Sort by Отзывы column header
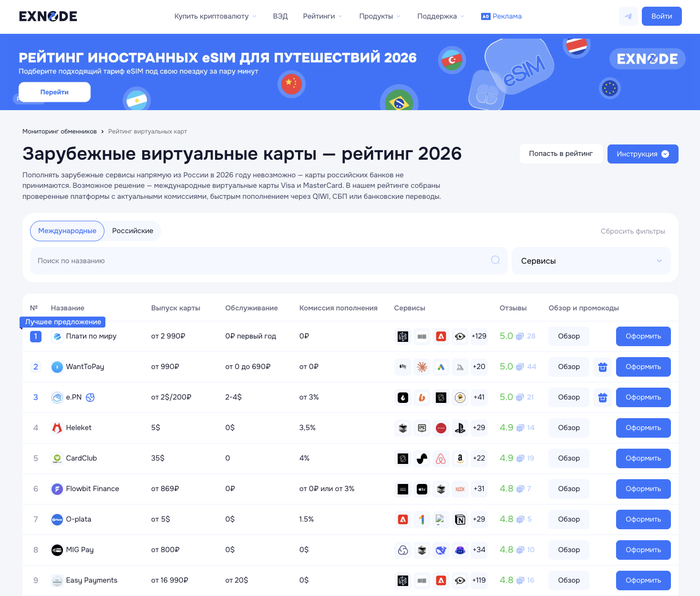The height and width of the screenshot is (596, 700). point(513,308)
